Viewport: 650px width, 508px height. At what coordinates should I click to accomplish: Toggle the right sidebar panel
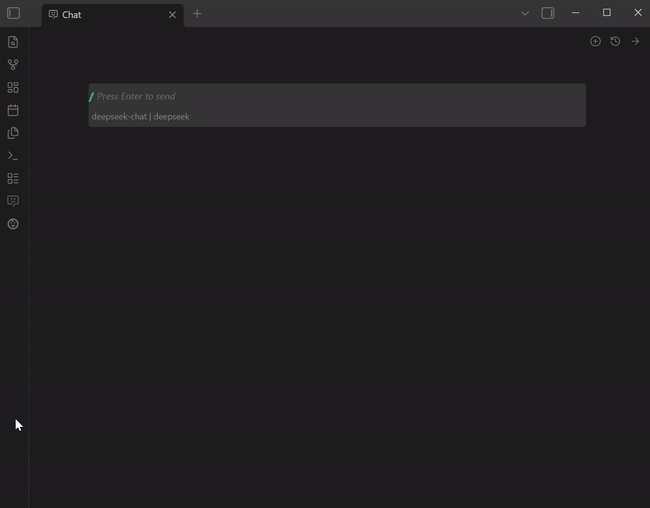pos(548,13)
